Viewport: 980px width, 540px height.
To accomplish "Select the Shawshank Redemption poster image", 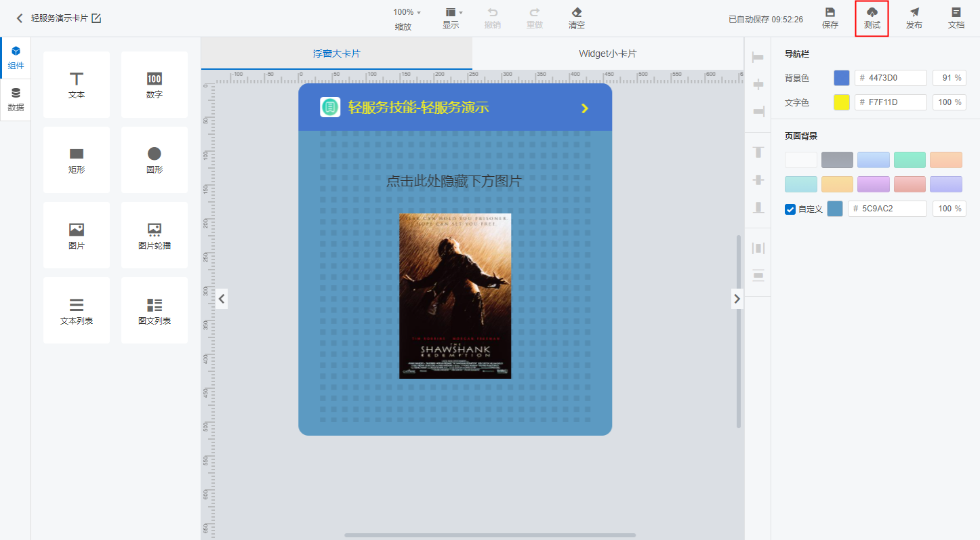I will (455, 296).
